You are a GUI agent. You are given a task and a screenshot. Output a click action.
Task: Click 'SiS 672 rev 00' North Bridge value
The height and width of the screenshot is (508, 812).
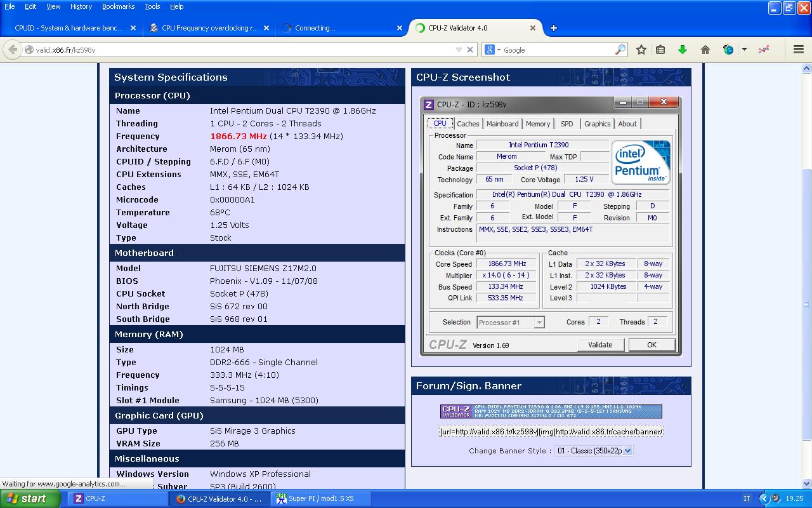pos(239,306)
